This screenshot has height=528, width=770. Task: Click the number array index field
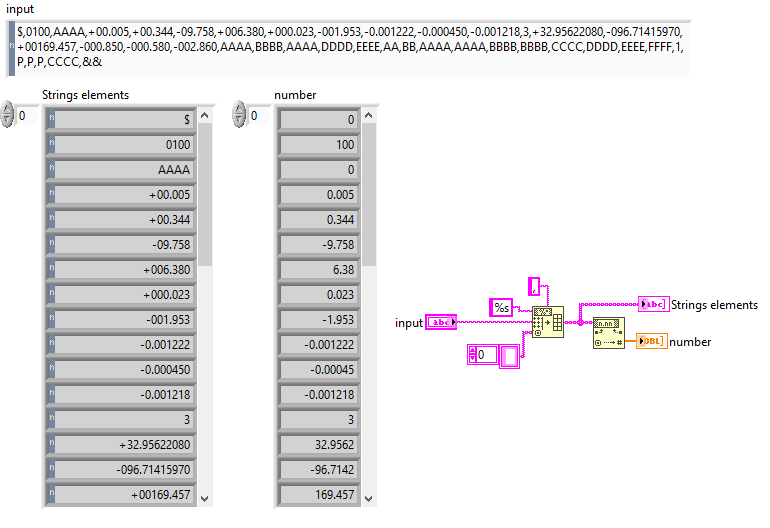tap(259, 116)
